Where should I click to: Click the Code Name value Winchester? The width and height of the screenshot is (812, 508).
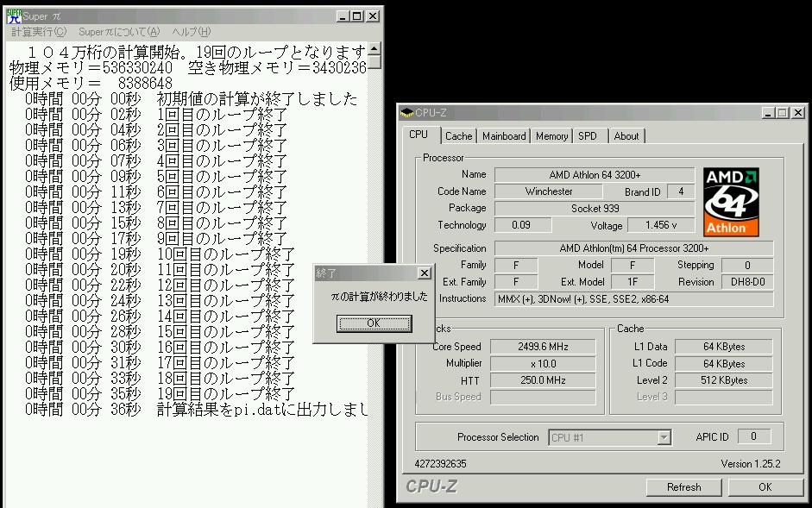point(549,191)
